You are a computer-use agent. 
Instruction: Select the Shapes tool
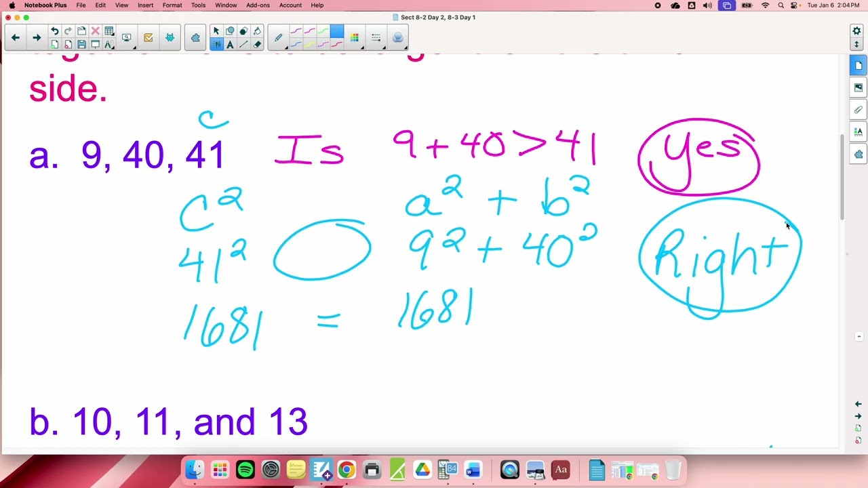tap(230, 30)
